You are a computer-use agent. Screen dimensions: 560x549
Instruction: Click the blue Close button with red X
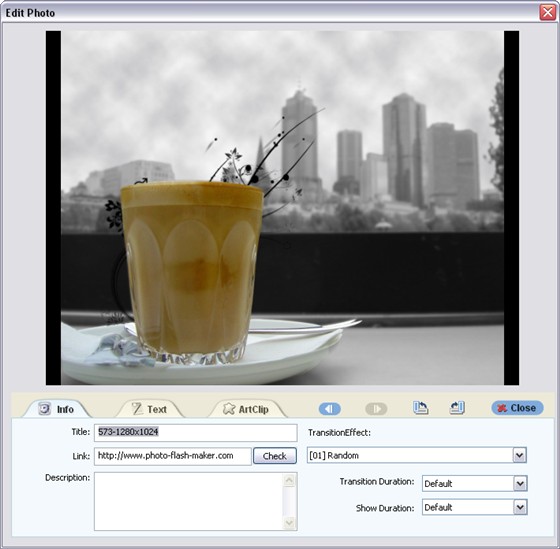click(518, 408)
